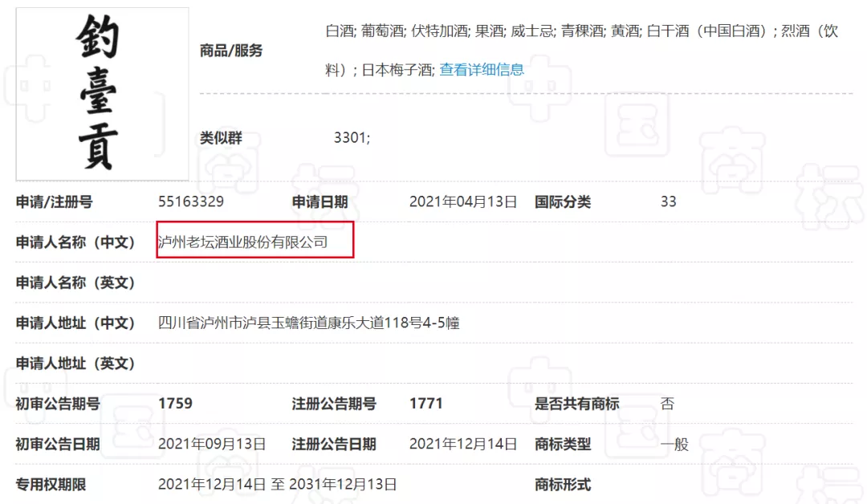Select the application date 2021年04月13日
The height and width of the screenshot is (504, 867).
tap(463, 201)
